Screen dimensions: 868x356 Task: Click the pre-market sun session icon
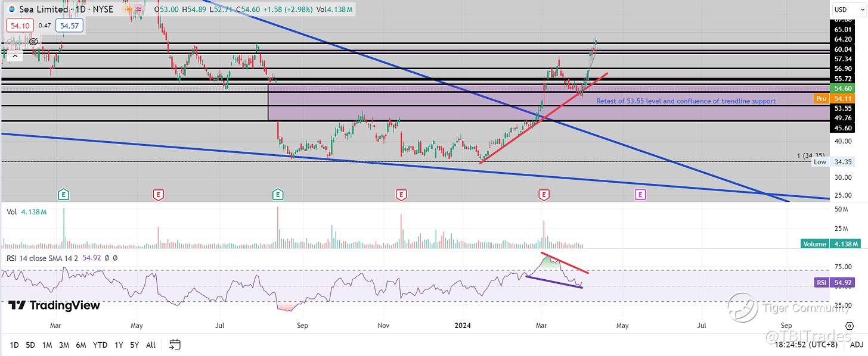pyautogui.click(x=128, y=10)
